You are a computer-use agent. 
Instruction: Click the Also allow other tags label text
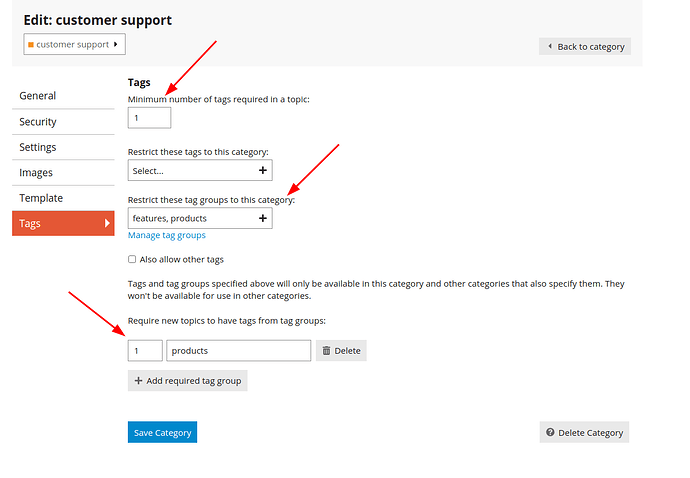point(182,260)
